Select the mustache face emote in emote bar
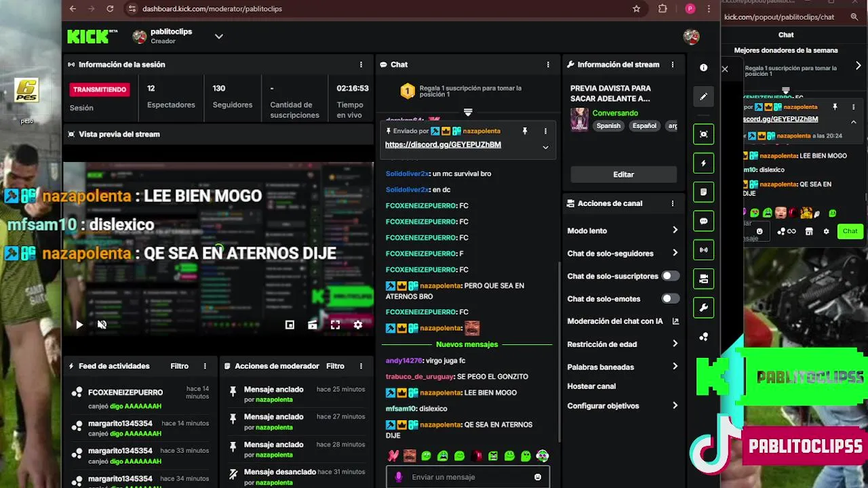This screenshot has width=868, height=488. 409,456
